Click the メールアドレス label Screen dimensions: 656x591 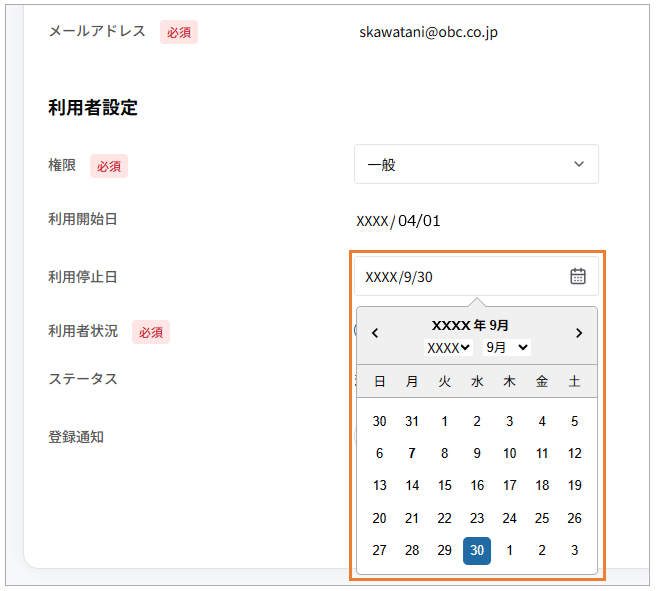(x=97, y=31)
